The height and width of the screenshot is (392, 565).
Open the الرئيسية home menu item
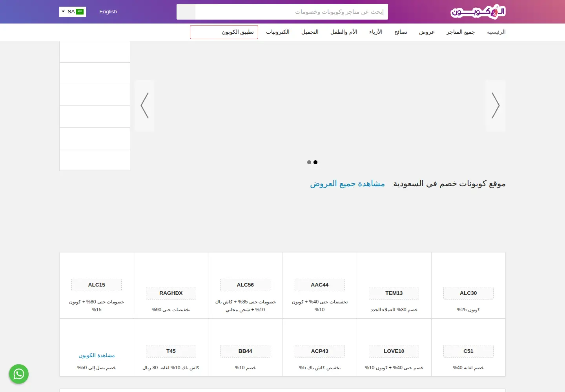(496, 32)
